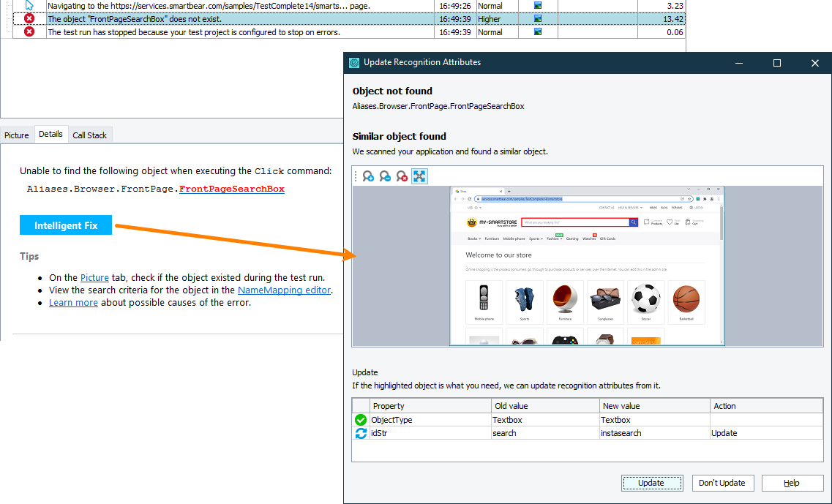Image resolution: width=832 pixels, height=504 pixels.
Task: Click the 0.06 duration cell
Action: [x=662, y=32]
